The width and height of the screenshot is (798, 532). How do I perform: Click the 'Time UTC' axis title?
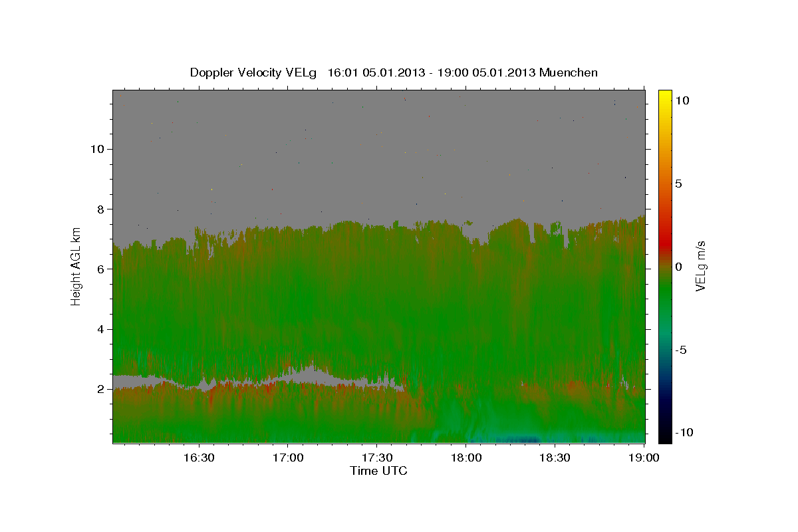[378, 471]
